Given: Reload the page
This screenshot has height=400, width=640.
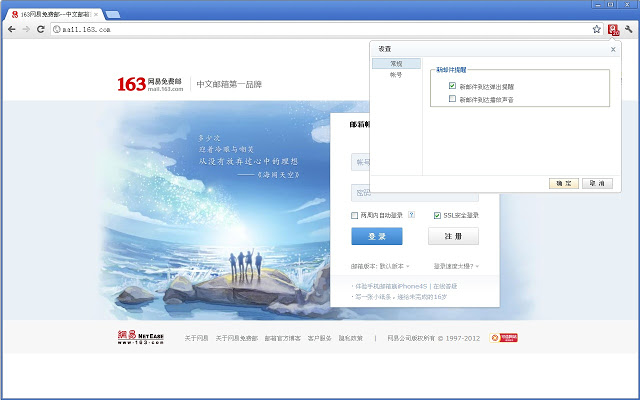Looking at the screenshot, I should point(40,29).
